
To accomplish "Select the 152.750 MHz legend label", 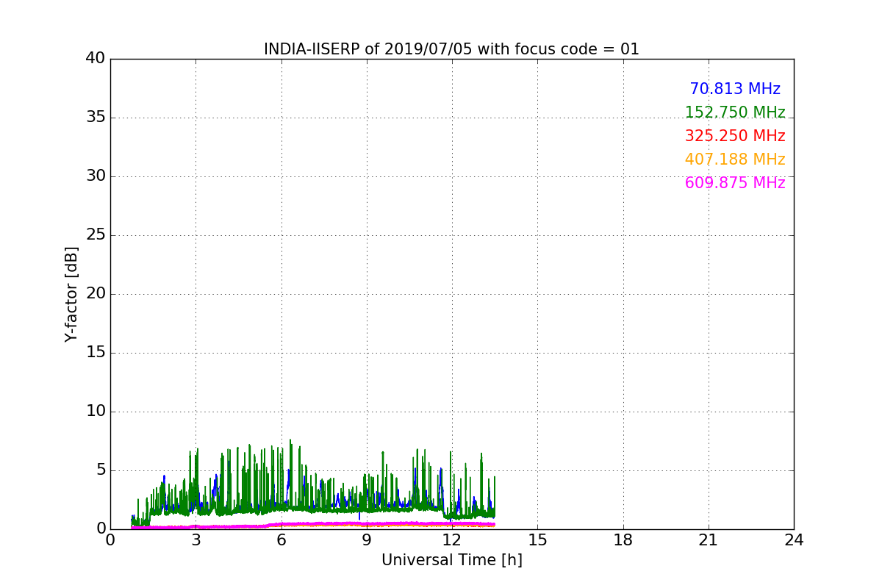I will [735, 112].
